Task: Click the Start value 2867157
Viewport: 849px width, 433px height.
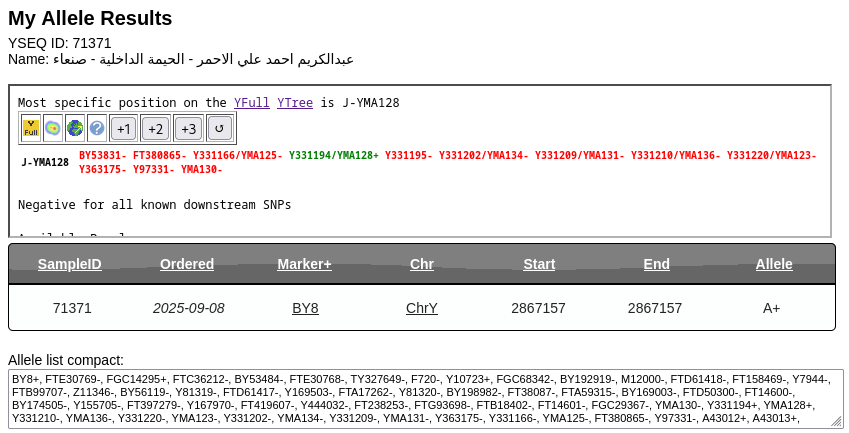Action: [x=538, y=308]
